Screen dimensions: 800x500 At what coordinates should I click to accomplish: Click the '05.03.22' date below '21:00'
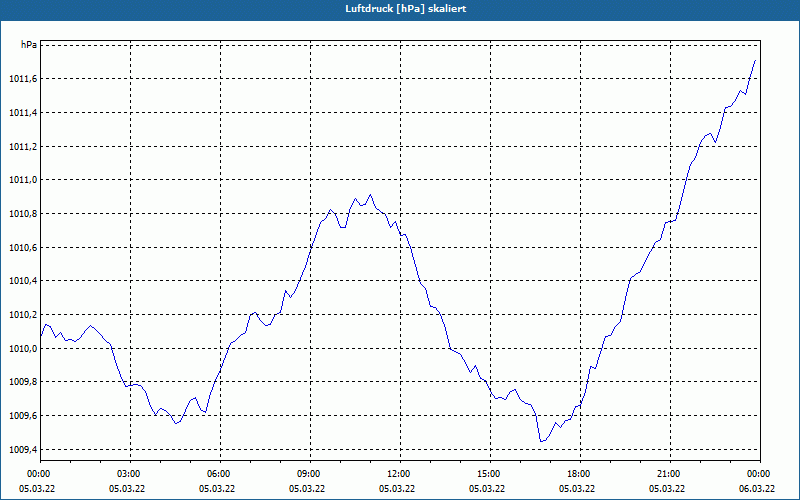[667, 489]
